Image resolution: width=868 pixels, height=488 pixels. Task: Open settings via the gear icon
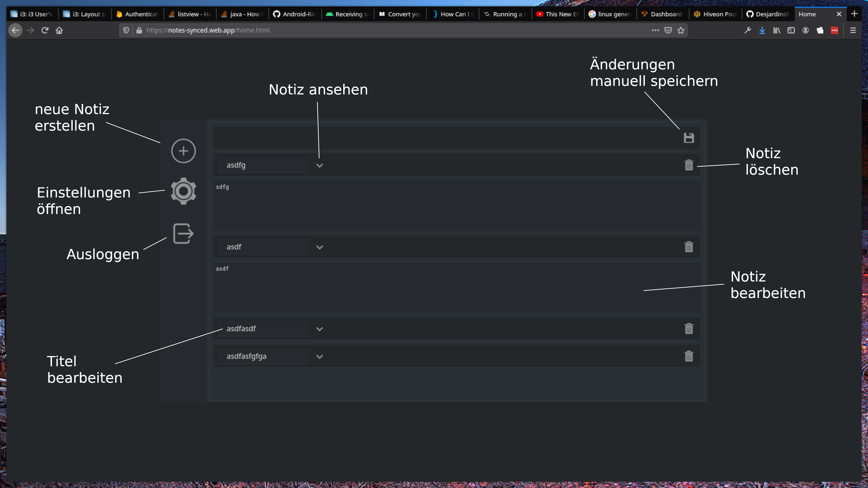(x=183, y=191)
